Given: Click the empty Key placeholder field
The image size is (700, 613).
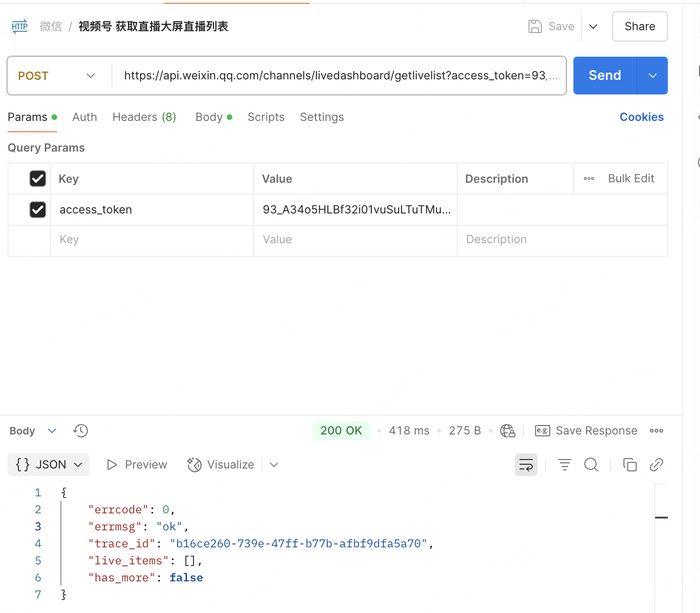Looking at the screenshot, I should [152, 240].
